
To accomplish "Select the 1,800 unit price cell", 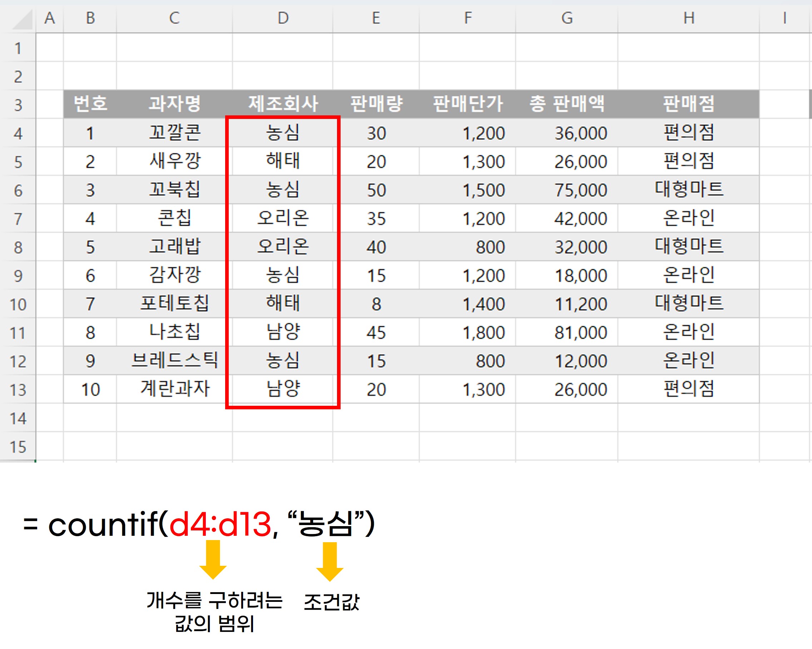I will pos(467,332).
